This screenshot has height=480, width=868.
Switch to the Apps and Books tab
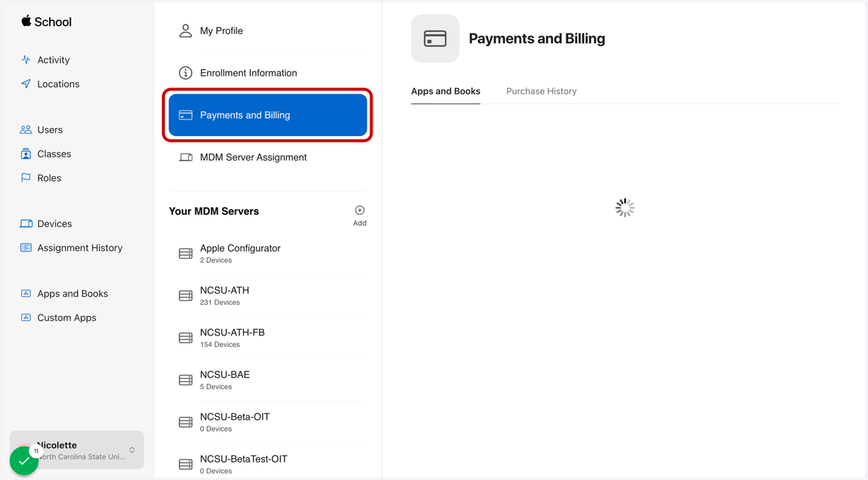click(x=446, y=91)
